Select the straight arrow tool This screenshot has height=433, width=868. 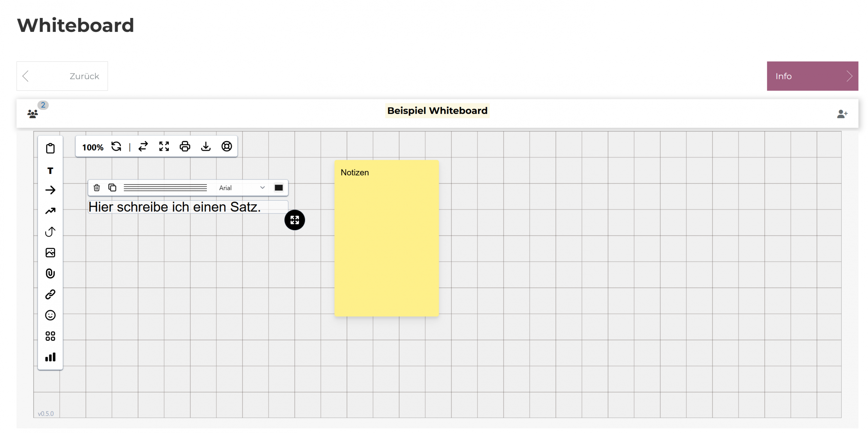pos(50,190)
